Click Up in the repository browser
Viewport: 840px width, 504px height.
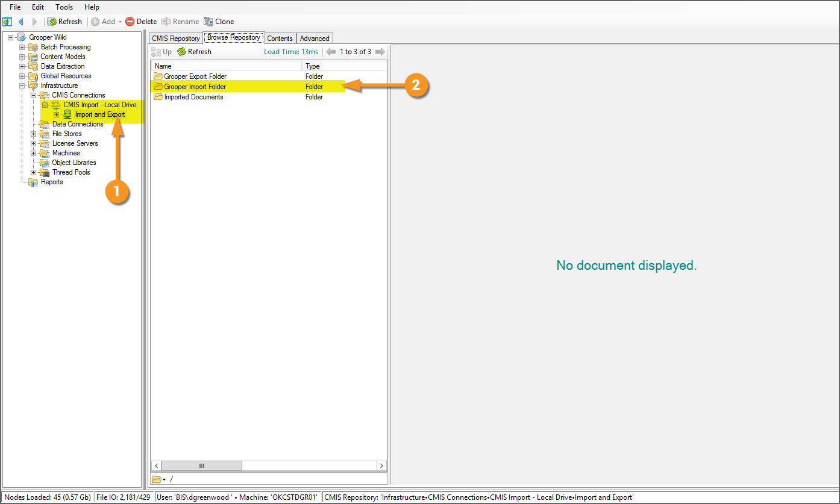(x=161, y=52)
